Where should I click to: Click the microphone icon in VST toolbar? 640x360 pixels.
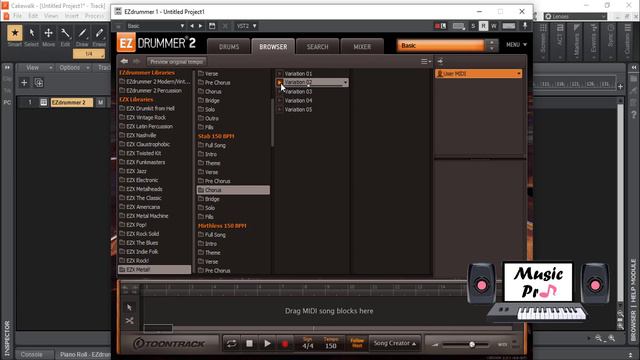tap(525, 25)
